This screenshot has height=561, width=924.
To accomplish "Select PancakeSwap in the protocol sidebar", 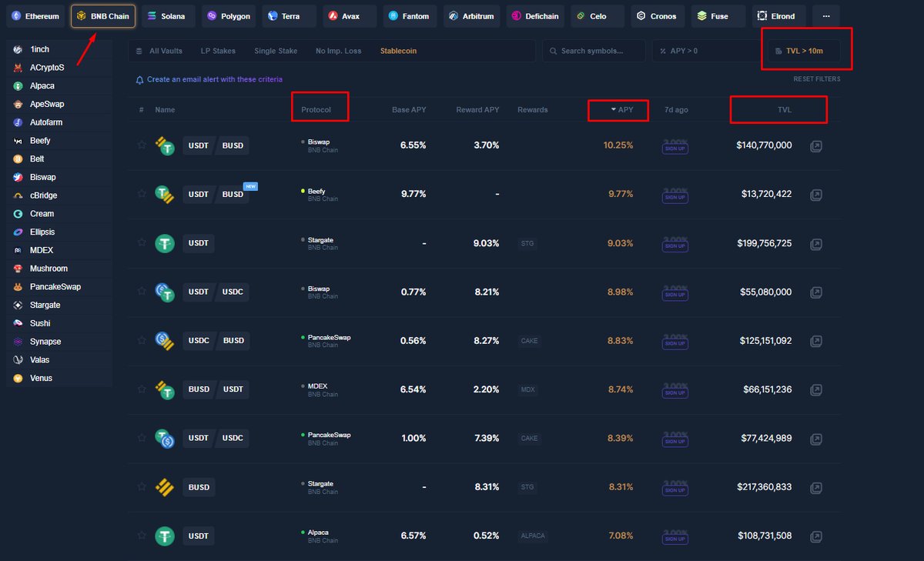I will click(59, 287).
